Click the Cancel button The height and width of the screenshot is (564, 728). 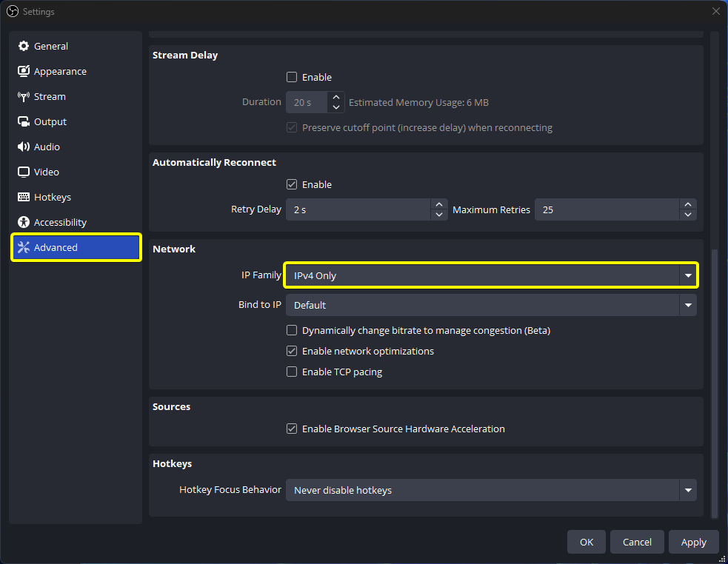637,542
